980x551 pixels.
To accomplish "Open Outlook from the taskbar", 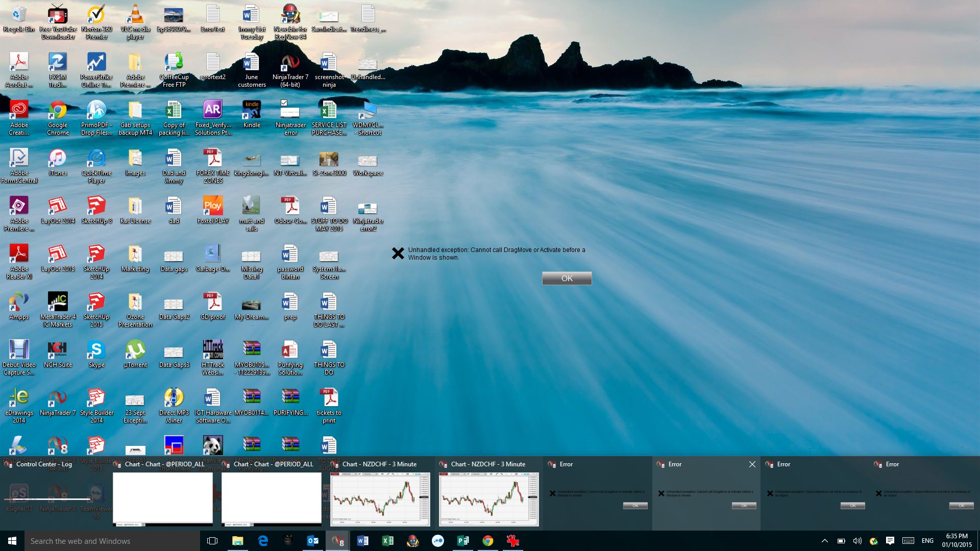I will tap(312, 541).
